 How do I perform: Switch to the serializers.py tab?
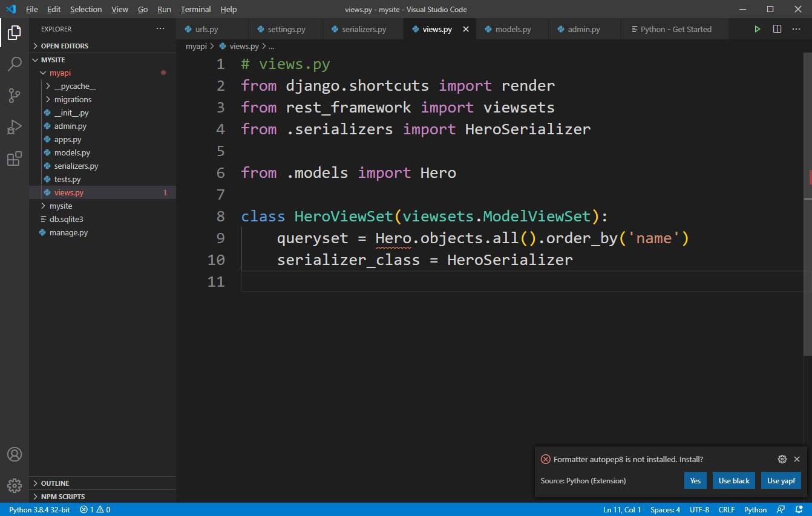point(363,29)
